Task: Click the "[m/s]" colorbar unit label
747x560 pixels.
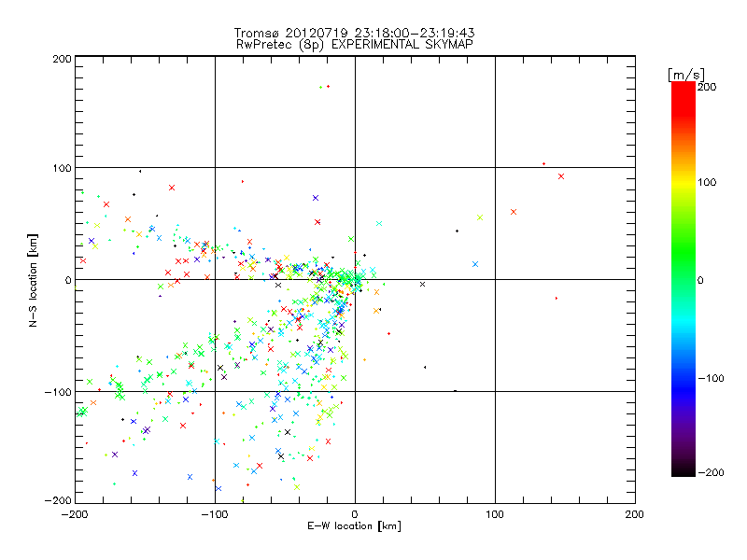Action: (686, 75)
